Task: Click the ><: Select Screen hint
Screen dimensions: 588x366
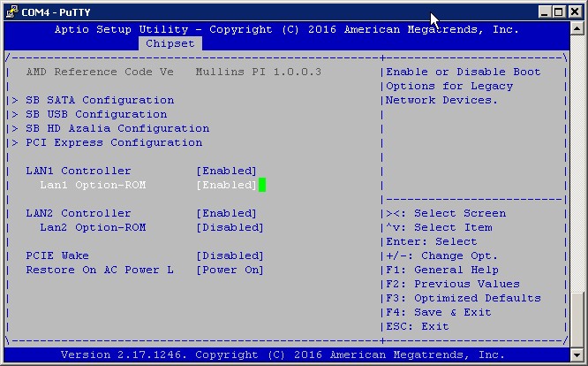Action: click(446, 214)
